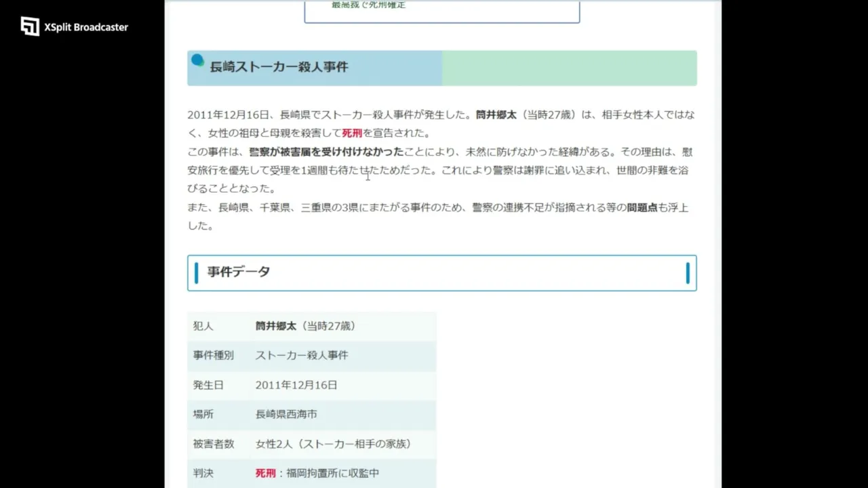Click text 最高裁で死刑確定 in the top box
This screenshot has width=868, height=488.
tap(368, 5)
